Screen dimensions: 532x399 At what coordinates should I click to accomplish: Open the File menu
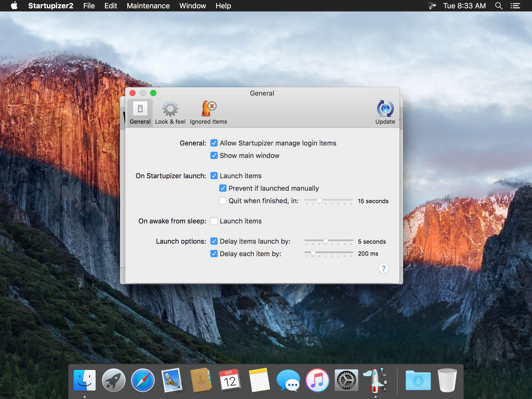89,6
